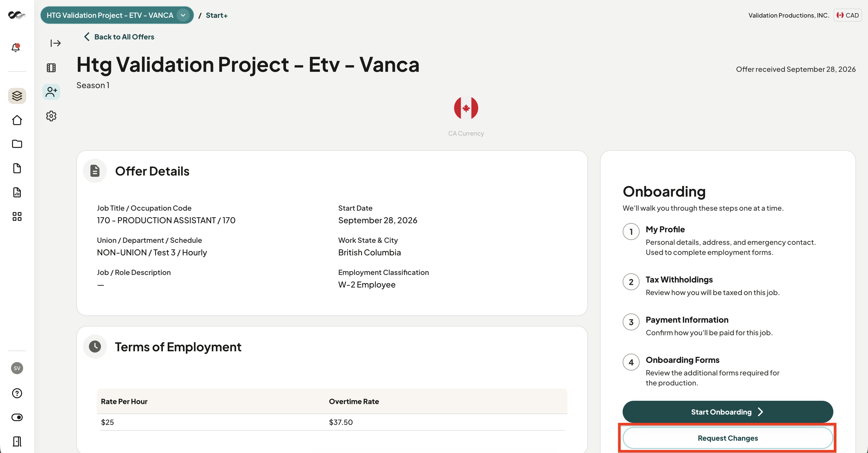The image size is (868, 453).
Task: Open the SV user avatar
Action: [17, 368]
